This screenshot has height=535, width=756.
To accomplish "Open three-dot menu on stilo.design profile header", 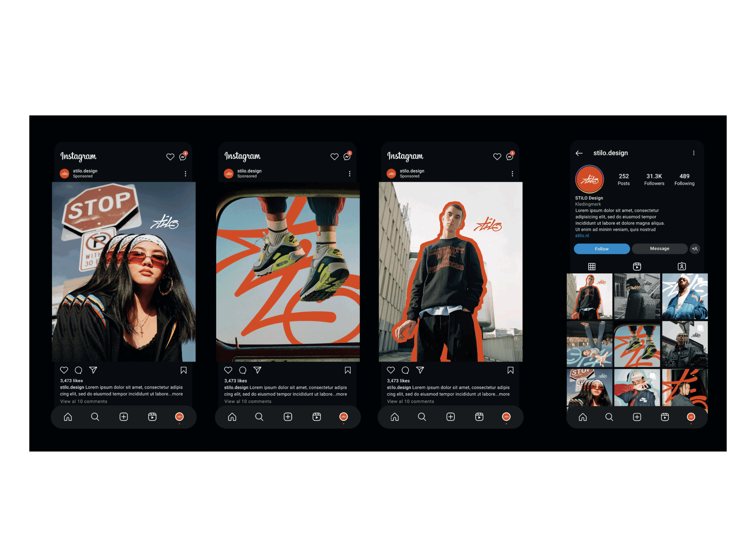I will tap(694, 153).
